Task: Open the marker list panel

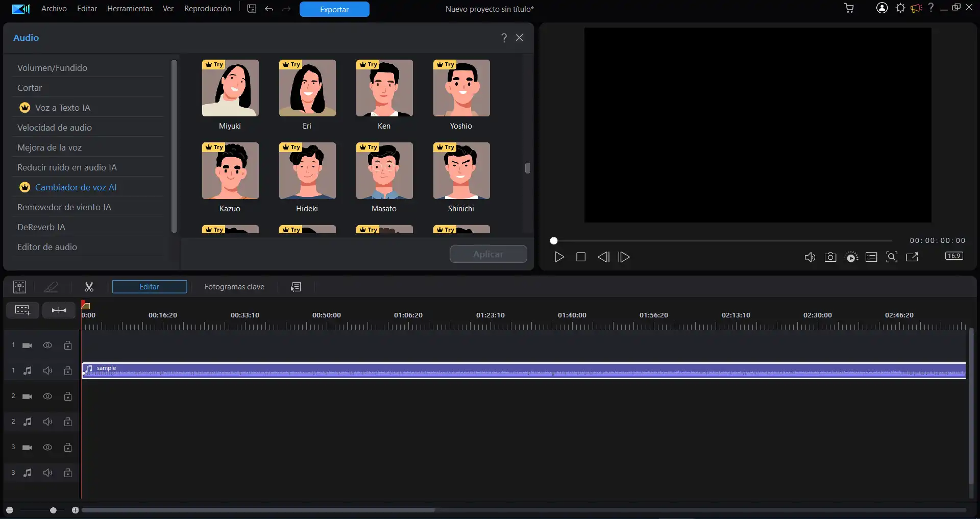Action: (871, 257)
